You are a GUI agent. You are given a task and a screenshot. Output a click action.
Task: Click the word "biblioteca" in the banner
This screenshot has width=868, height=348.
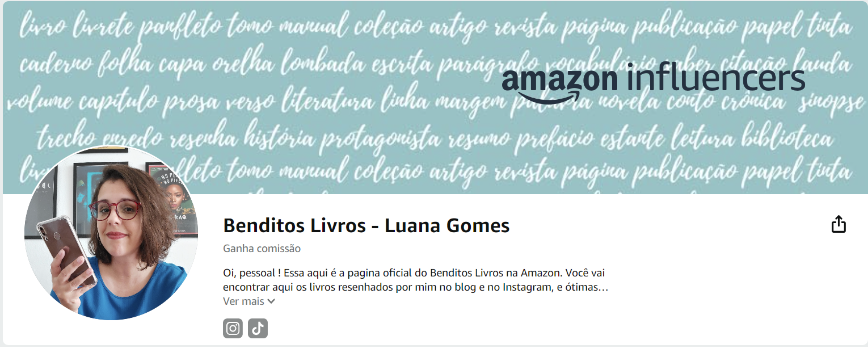coord(787,137)
